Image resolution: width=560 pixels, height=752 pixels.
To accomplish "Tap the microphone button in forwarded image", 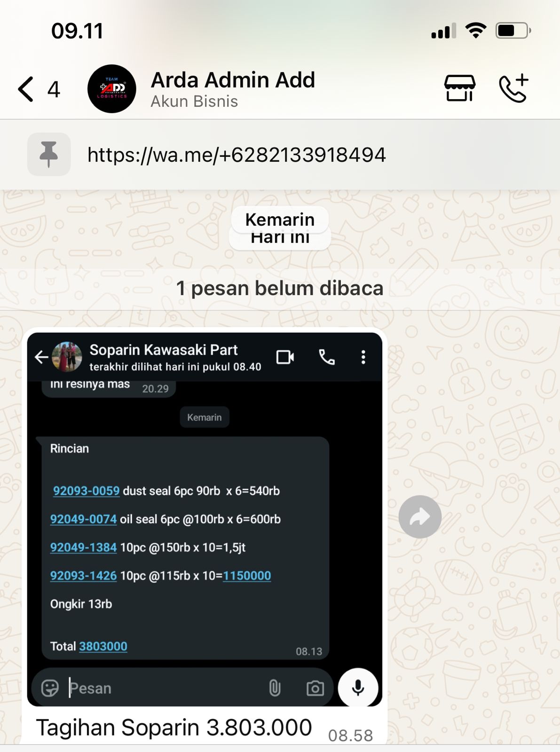I will click(358, 688).
